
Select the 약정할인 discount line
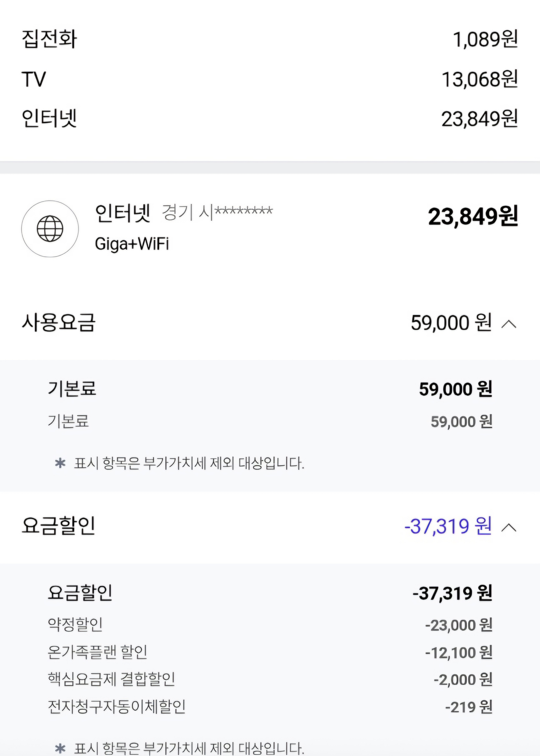(270, 625)
